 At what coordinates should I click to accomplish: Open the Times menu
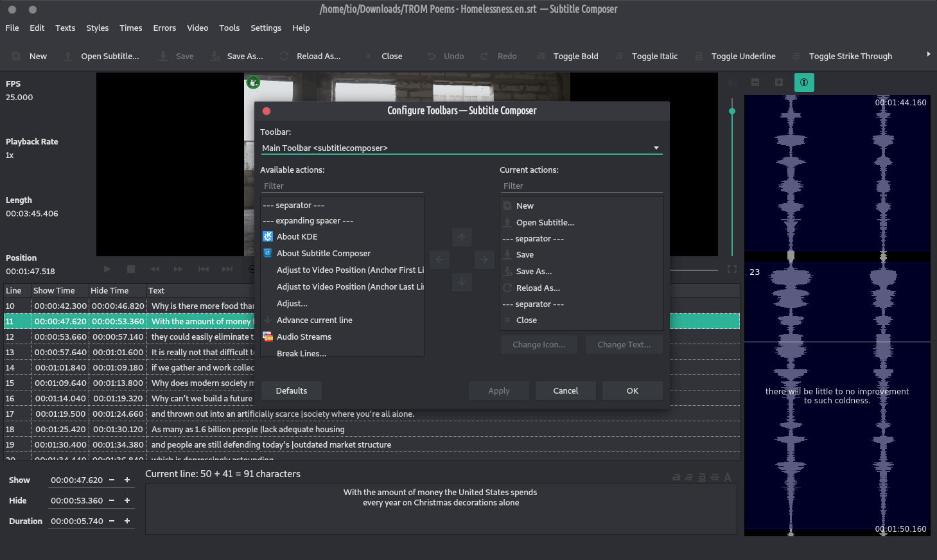(130, 28)
